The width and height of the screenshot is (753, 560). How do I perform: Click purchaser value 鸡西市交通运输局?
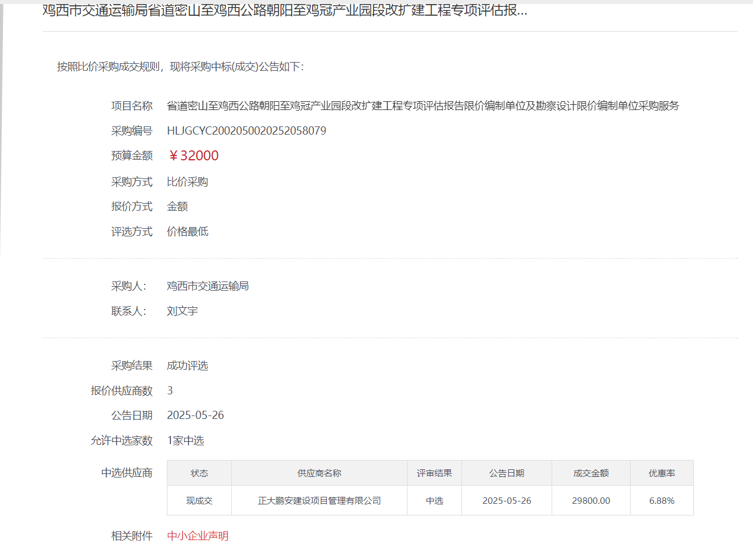208,286
